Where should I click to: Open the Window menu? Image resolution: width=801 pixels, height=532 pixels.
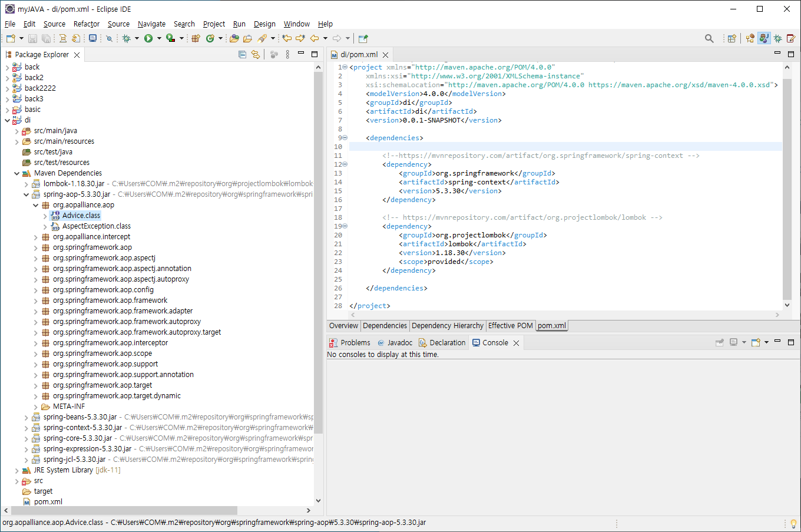[296, 24]
